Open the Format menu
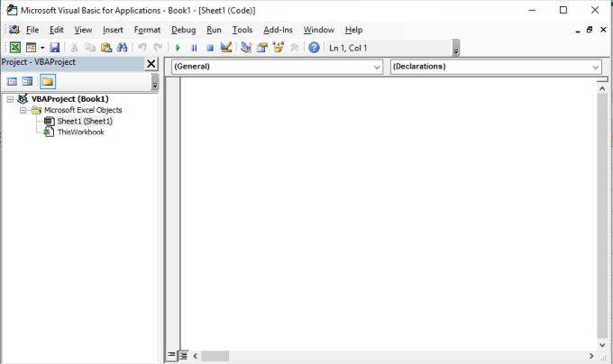 [147, 30]
